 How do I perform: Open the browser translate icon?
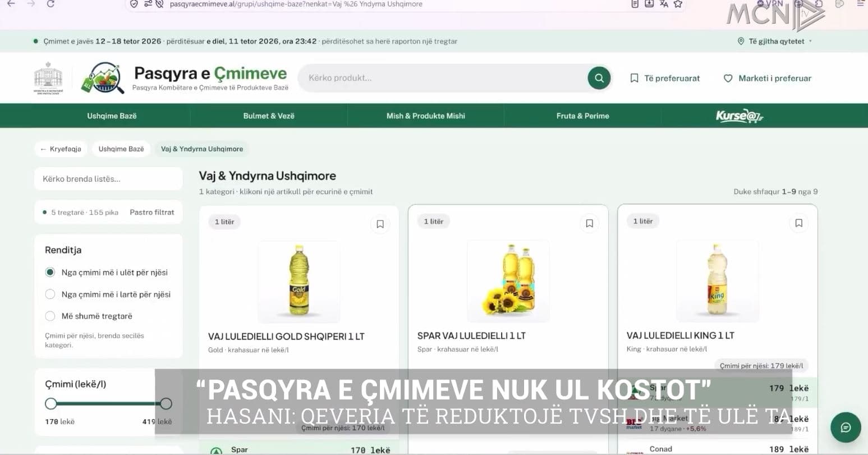664,4
